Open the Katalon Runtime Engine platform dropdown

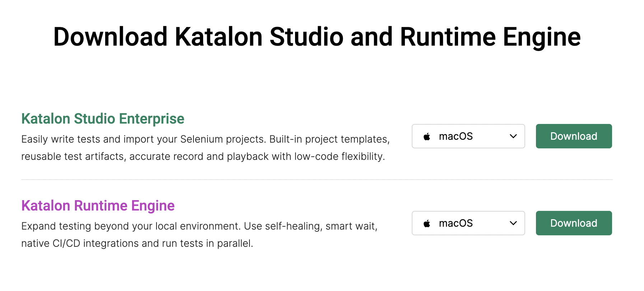click(468, 223)
